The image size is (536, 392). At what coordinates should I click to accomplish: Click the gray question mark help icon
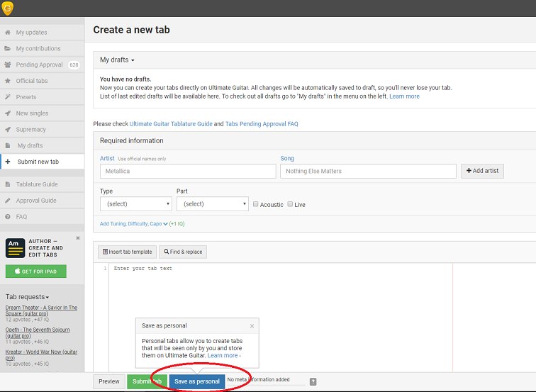[313, 382]
